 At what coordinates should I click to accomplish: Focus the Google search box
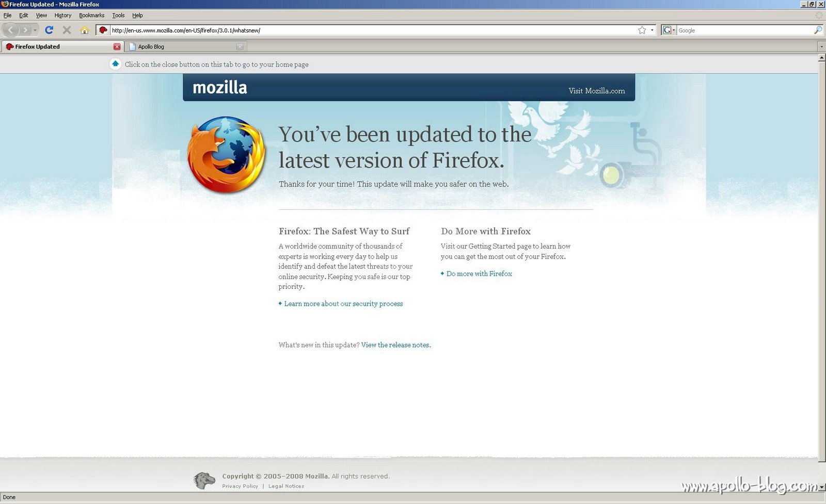click(x=744, y=30)
